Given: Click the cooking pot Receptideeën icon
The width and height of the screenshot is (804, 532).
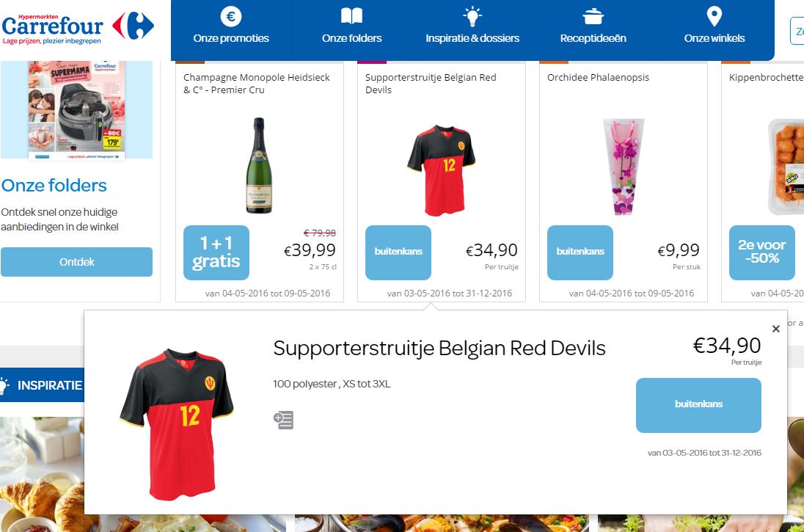Looking at the screenshot, I should [x=593, y=16].
